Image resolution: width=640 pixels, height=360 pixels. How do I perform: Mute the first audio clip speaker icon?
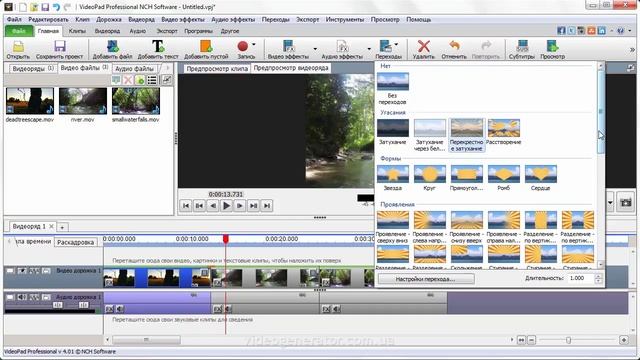[x=120, y=309]
